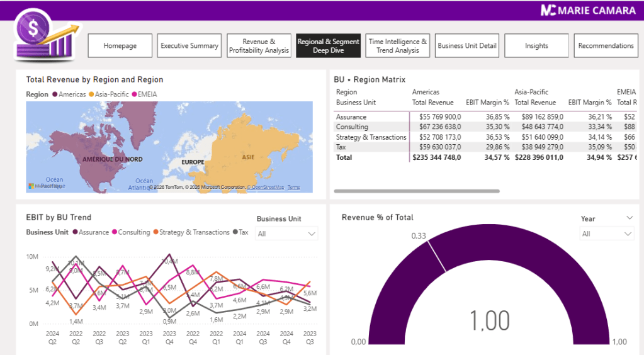Switch to Time Intelligence & Trend Analysis

point(398,46)
